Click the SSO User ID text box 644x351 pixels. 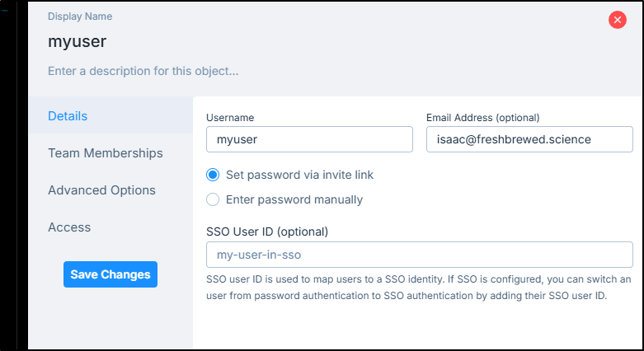click(x=420, y=255)
